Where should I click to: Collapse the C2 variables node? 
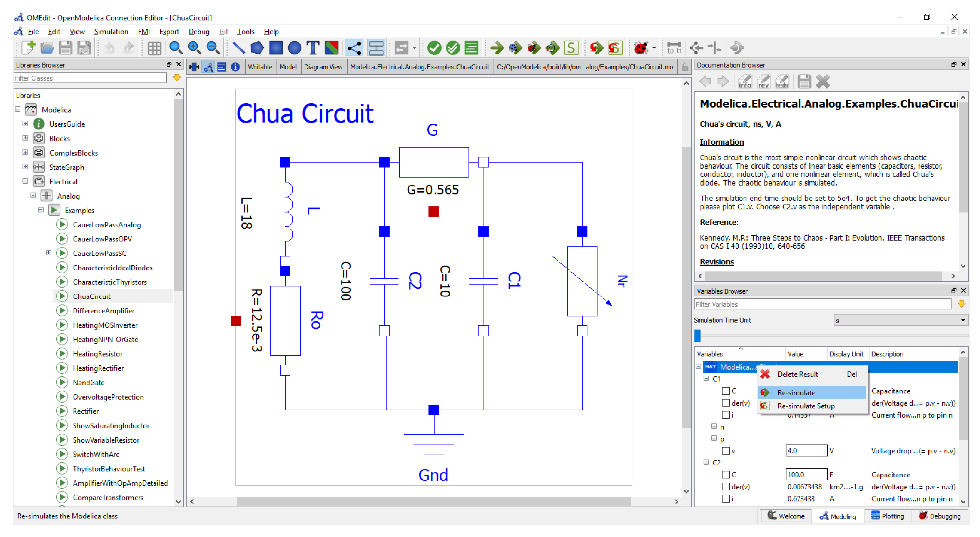(706, 462)
